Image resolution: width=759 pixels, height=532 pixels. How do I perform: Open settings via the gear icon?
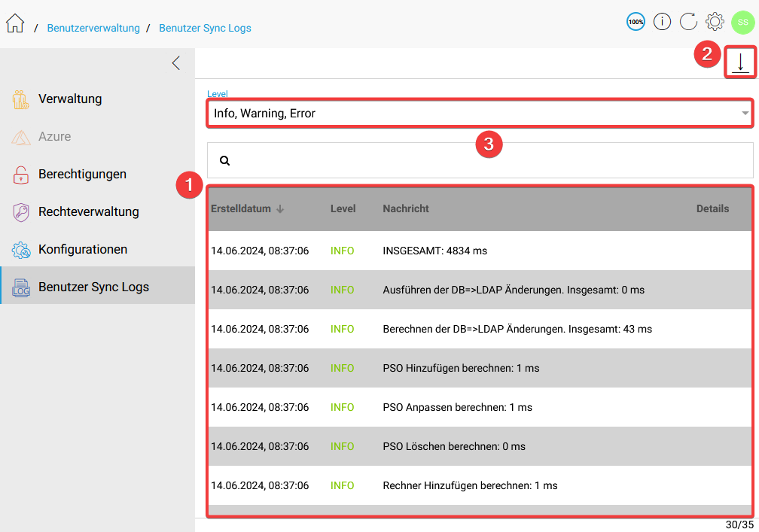[x=715, y=22]
